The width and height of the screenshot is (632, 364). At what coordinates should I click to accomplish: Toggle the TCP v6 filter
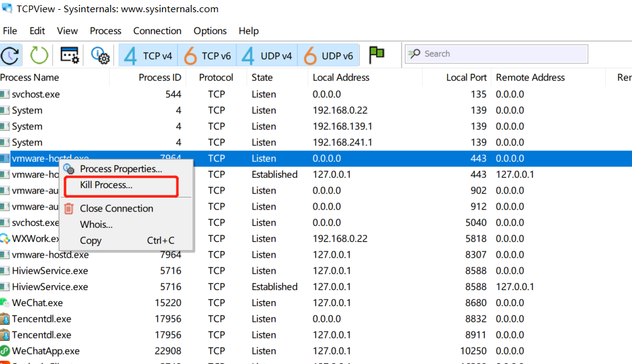[x=207, y=56]
